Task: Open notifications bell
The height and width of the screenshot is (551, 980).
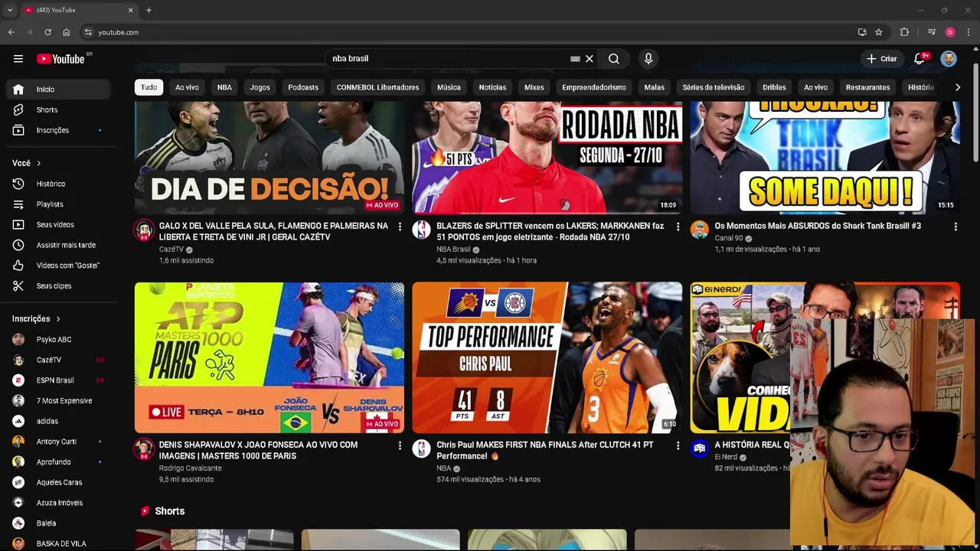Action: click(920, 59)
